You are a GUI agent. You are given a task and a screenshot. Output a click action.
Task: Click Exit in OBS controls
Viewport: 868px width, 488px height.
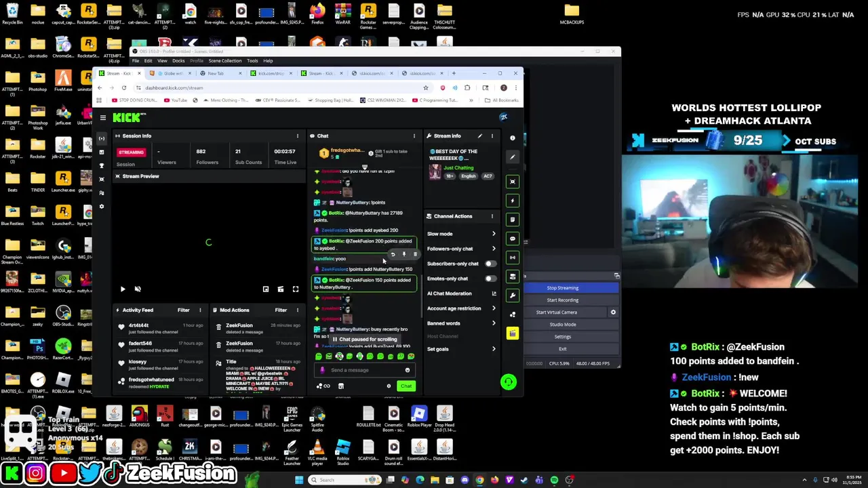[x=563, y=349]
